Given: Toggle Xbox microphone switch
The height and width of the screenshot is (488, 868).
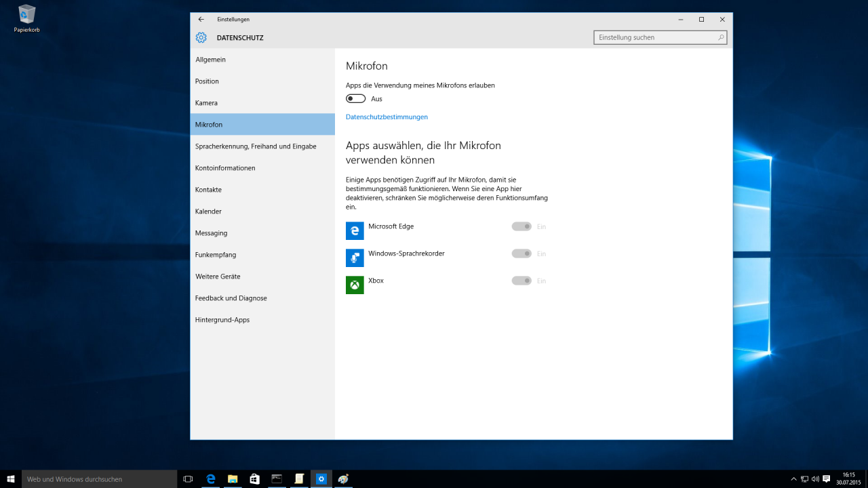Looking at the screenshot, I should pos(521,281).
